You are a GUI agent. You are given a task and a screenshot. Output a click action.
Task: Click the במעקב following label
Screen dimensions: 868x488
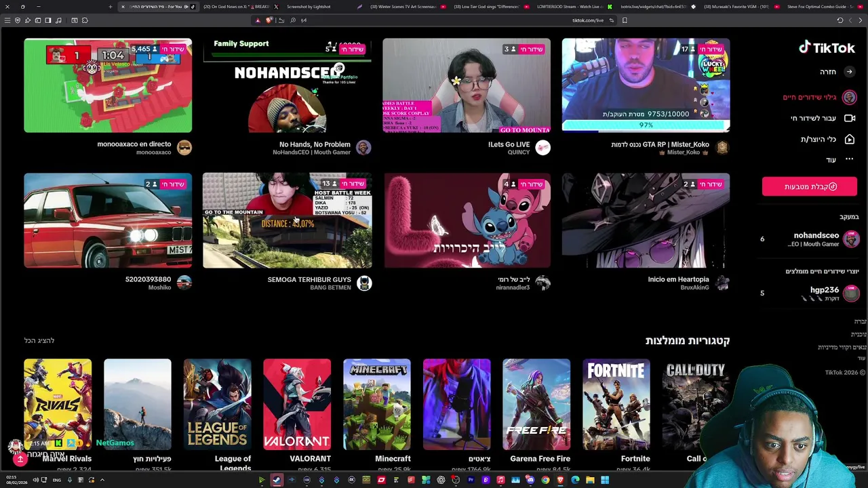849,217
